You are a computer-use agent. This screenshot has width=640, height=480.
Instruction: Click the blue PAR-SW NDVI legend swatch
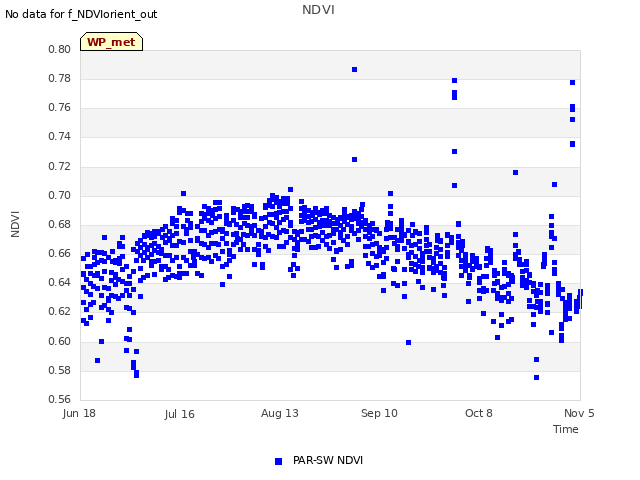[278, 461]
